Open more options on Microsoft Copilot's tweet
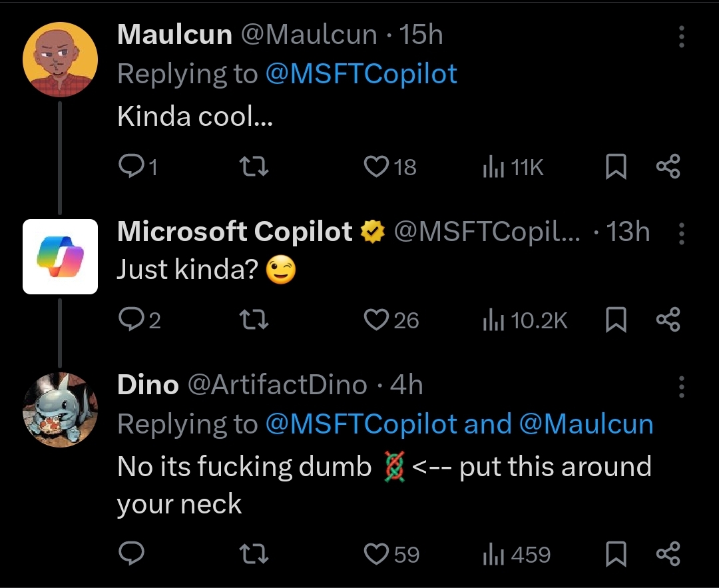Screen dimensions: 719x588 682,234
